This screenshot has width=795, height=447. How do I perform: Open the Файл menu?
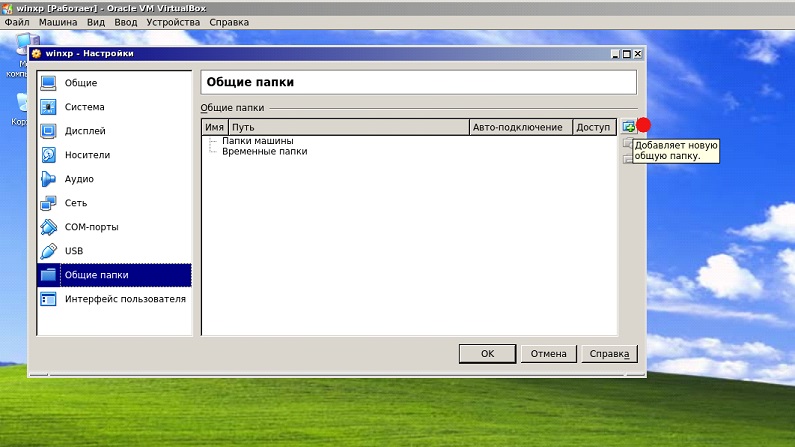17,21
